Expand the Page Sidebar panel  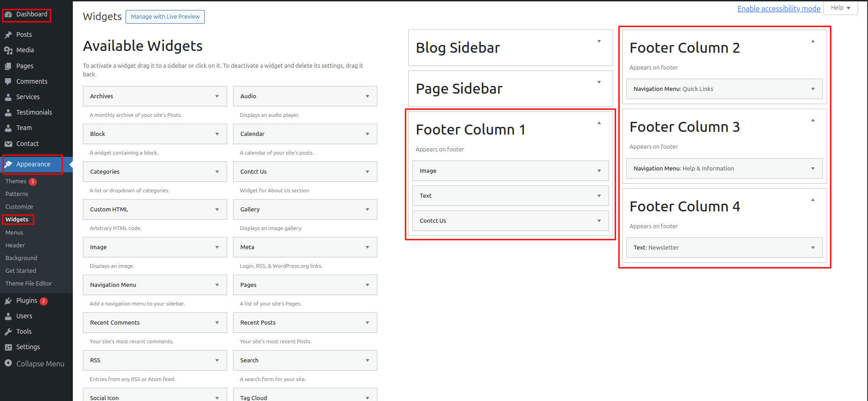click(599, 82)
